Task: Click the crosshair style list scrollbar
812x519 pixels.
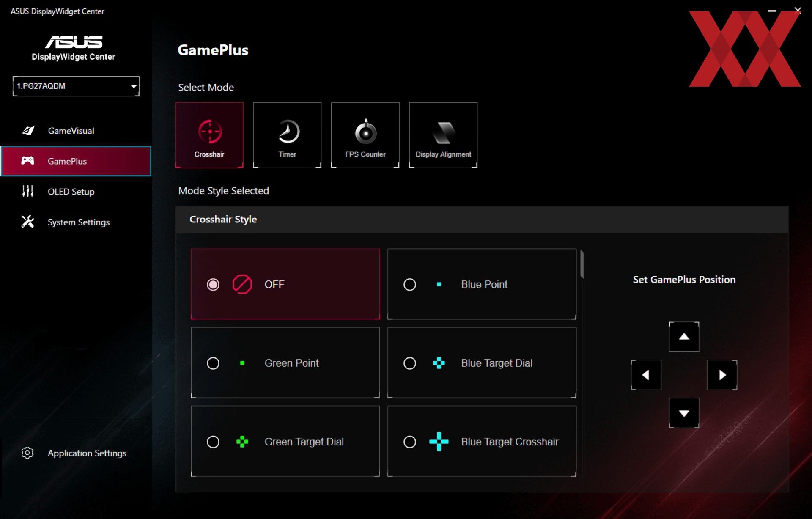Action: pos(582,265)
